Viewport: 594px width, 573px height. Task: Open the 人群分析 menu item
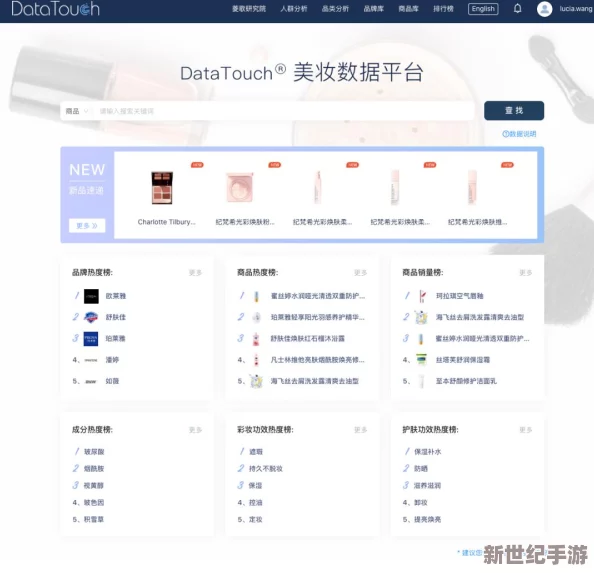(x=294, y=9)
